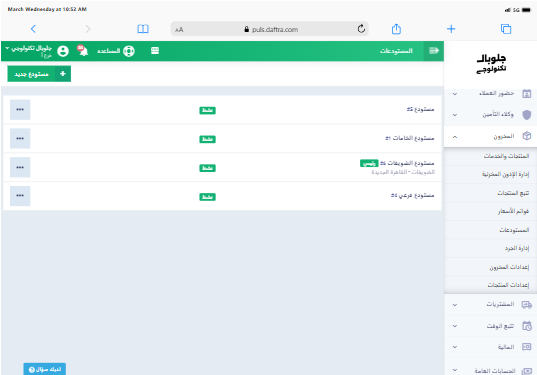The image size is (537, 375).
Task: Open the مستودع فرعي warehouse name
Action: tap(412, 195)
